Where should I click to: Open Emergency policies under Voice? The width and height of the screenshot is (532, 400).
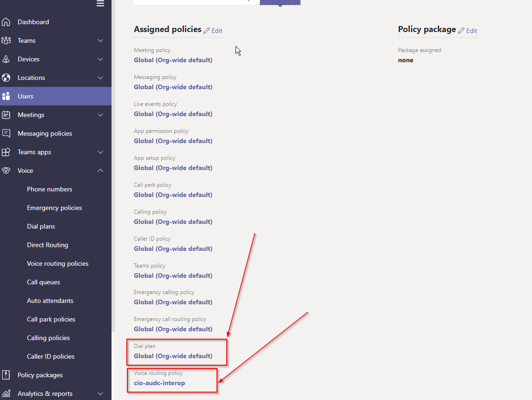click(54, 208)
